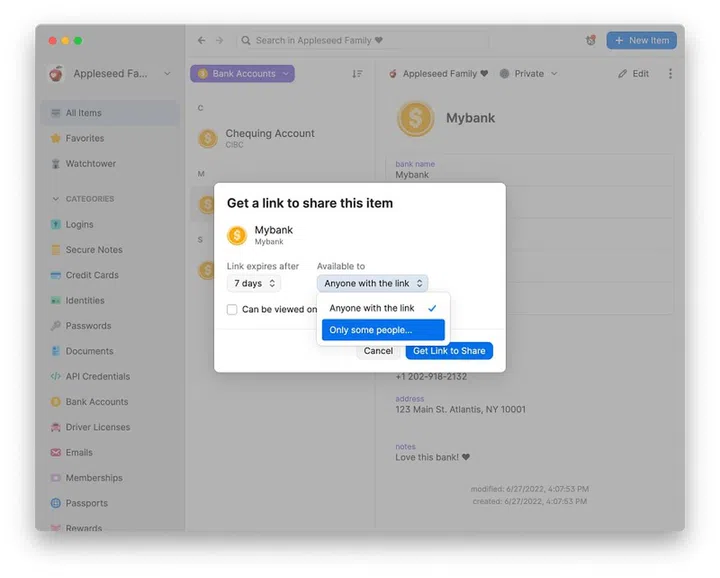Click the Identities category icon
The image size is (720, 578).
pyautogui.click(x=56, y=301)
